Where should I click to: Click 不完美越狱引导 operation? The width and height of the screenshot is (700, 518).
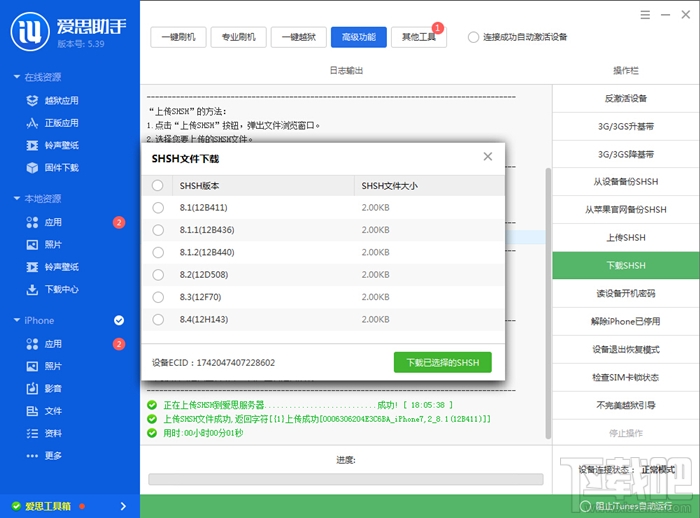coord(625,405)
